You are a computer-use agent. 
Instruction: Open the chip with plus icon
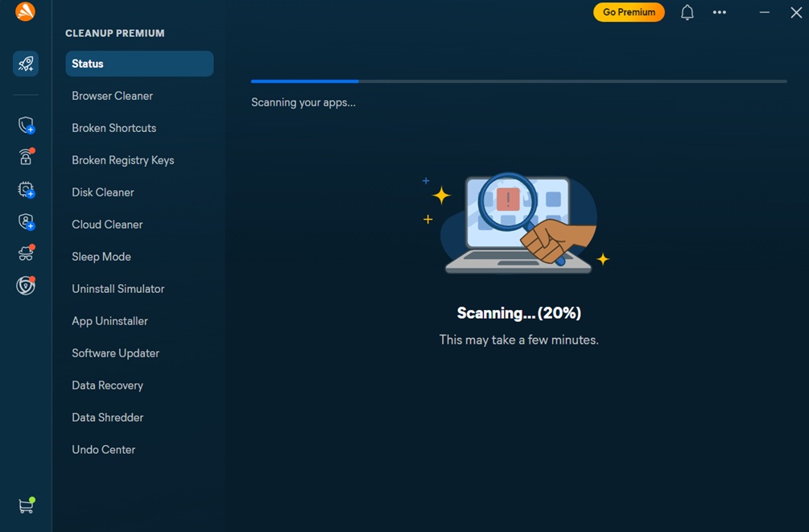(27, 189)
